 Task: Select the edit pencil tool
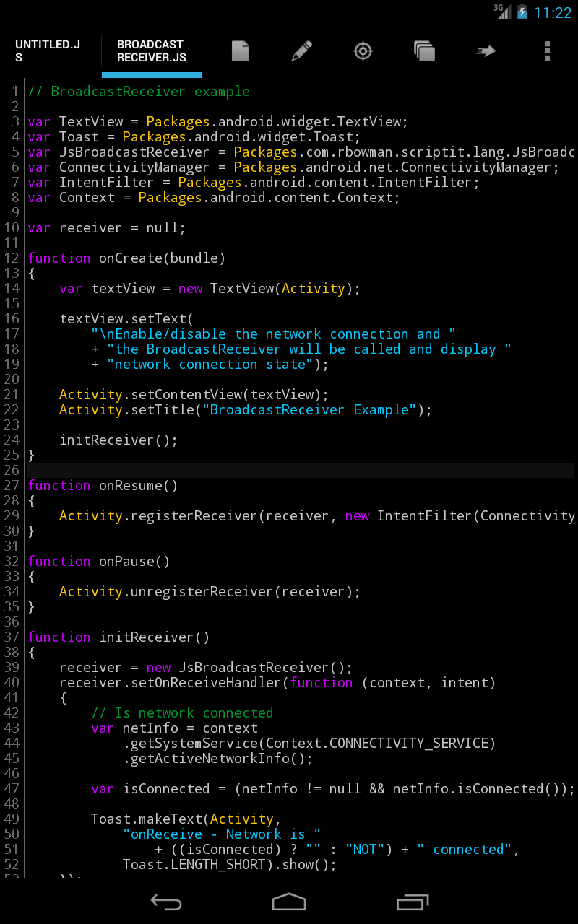click(x=301, y=51)
